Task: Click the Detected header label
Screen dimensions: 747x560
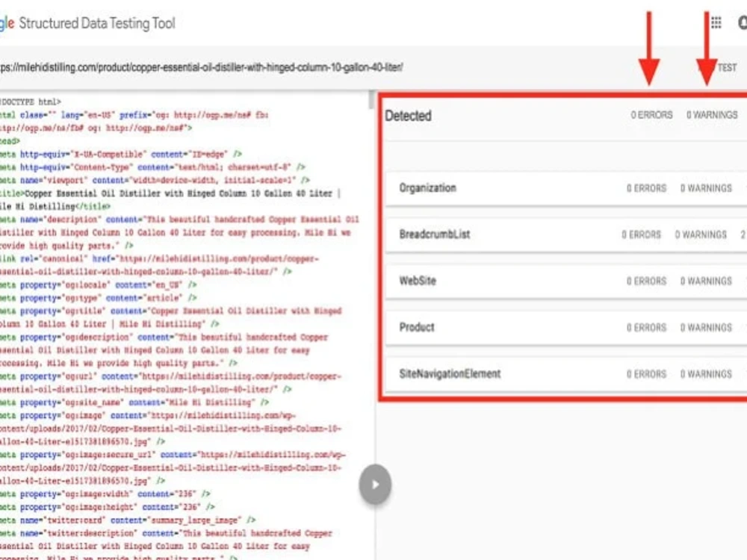Action: [409, 116]
